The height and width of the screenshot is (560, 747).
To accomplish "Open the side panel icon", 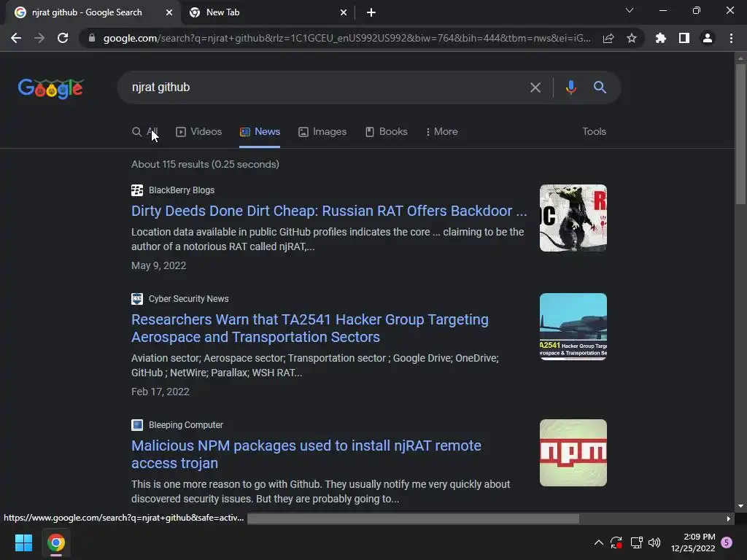I will pos(684,38).
